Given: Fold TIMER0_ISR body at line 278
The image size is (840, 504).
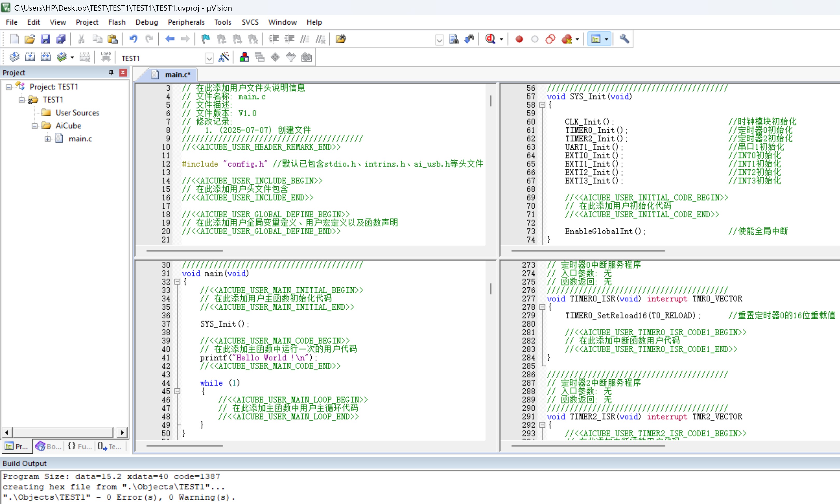Looking at the screenshot, I should tap(542, 307).
